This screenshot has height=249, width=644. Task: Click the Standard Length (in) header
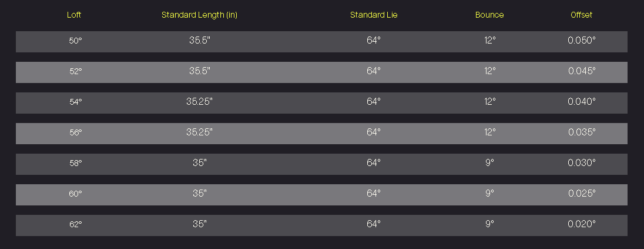[200, 15]
